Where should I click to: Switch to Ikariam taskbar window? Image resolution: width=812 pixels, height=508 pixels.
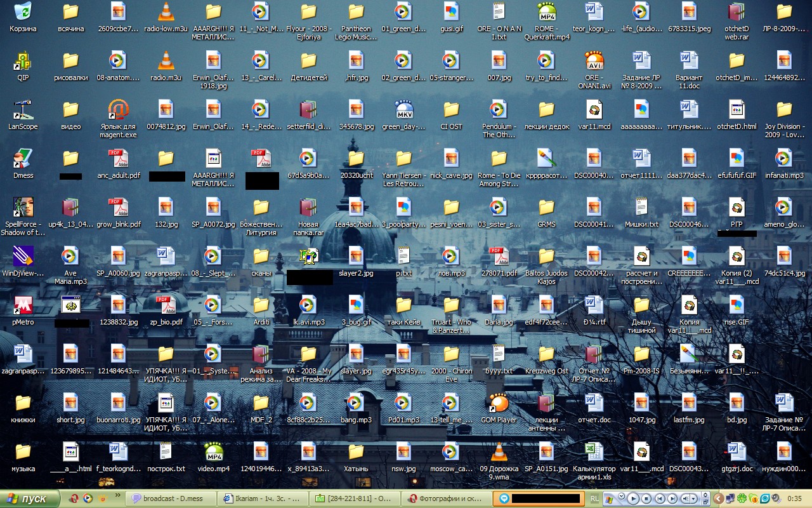point(263,498)
